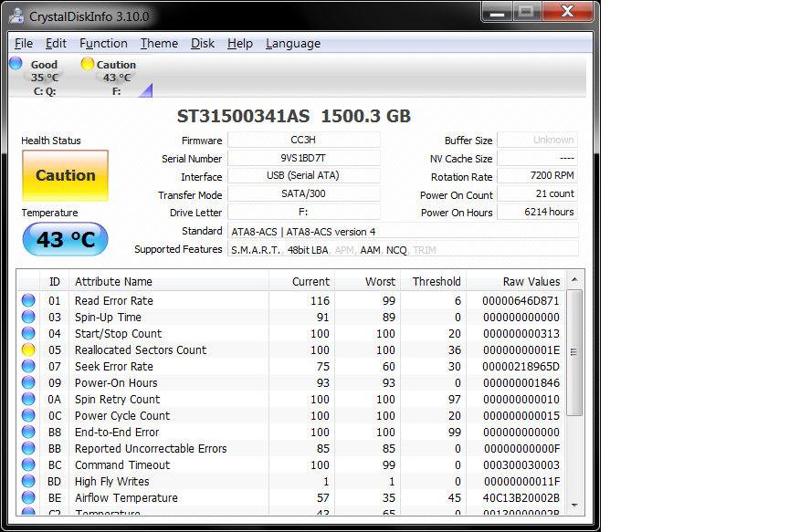Screen dimensions: 789x532
Task: Open the Function menu
Action: [103, 43]
